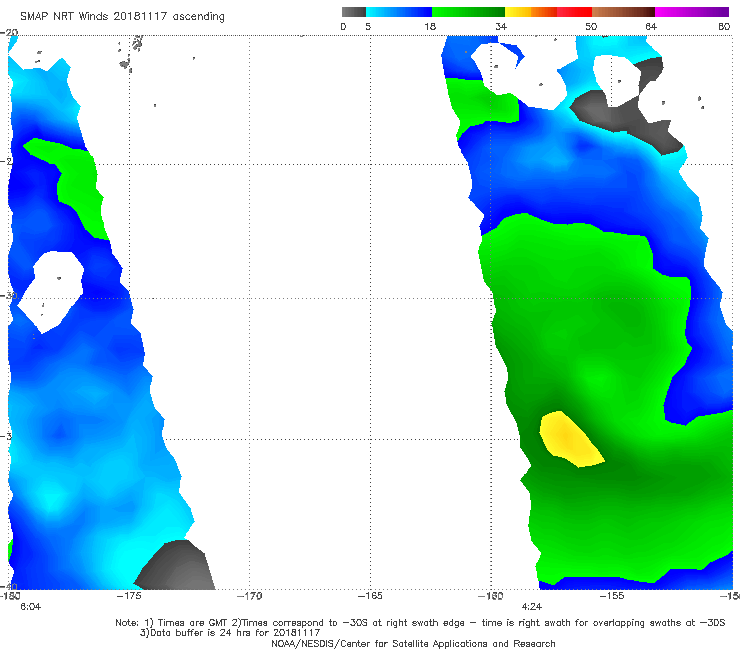The image size is (740, 650).
Task: Click the yellow segment of the color bar
Action: (518, 12)
